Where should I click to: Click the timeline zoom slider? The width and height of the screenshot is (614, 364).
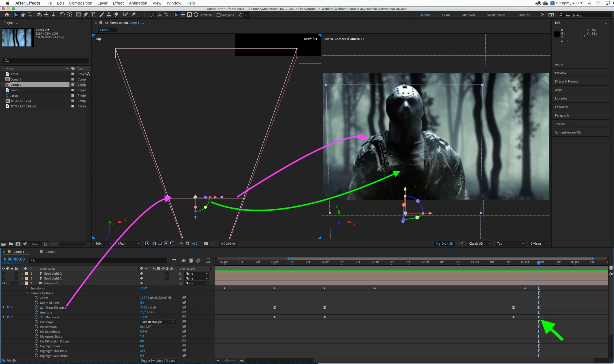click(227, 361)
